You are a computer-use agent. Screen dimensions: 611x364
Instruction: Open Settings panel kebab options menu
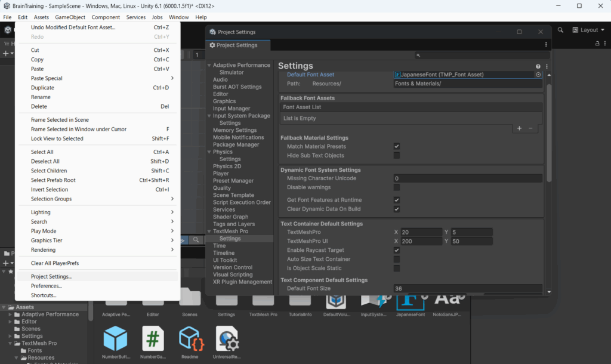(x=547, y=66)
